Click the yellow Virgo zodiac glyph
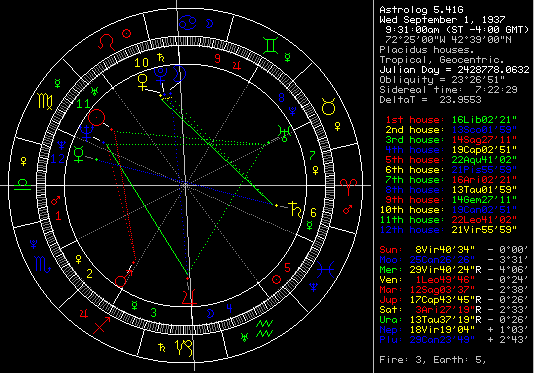The image size is (534, 373). (45, 101)
